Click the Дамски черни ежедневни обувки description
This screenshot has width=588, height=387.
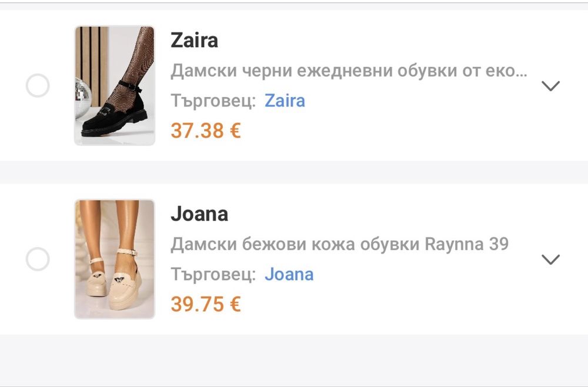click(349, 71)
